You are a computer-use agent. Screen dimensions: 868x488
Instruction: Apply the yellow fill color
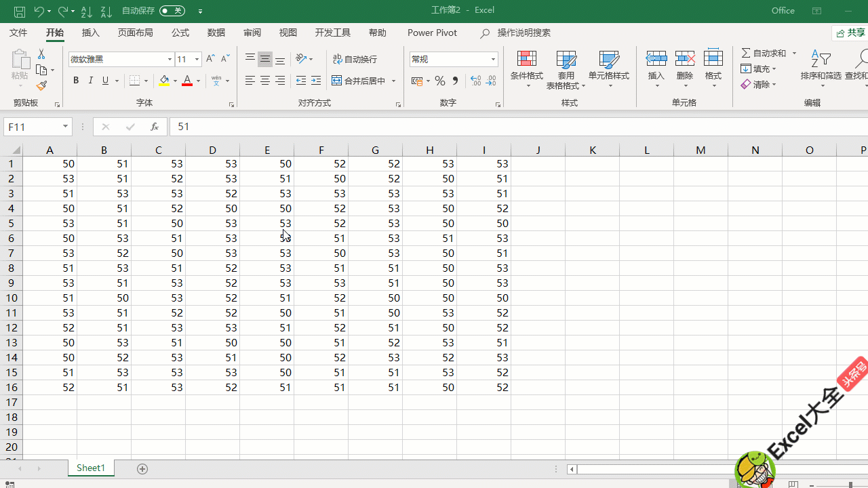164,81
